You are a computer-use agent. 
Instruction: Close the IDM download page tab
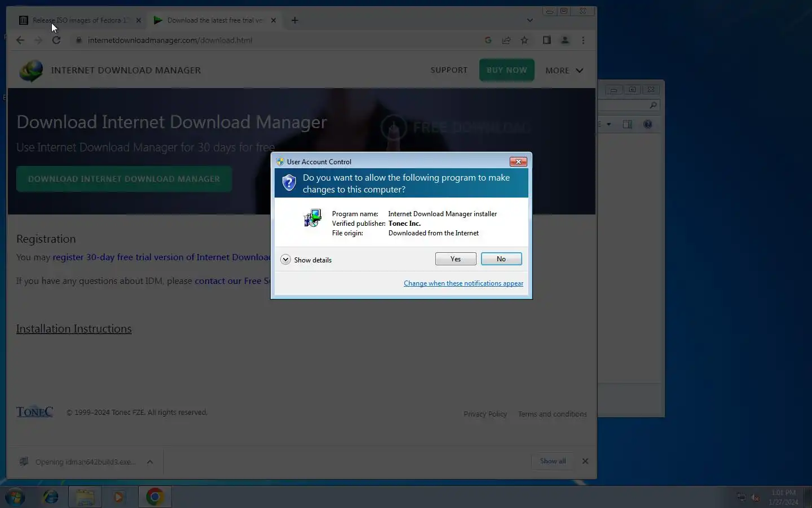click(x=273, y=20)
